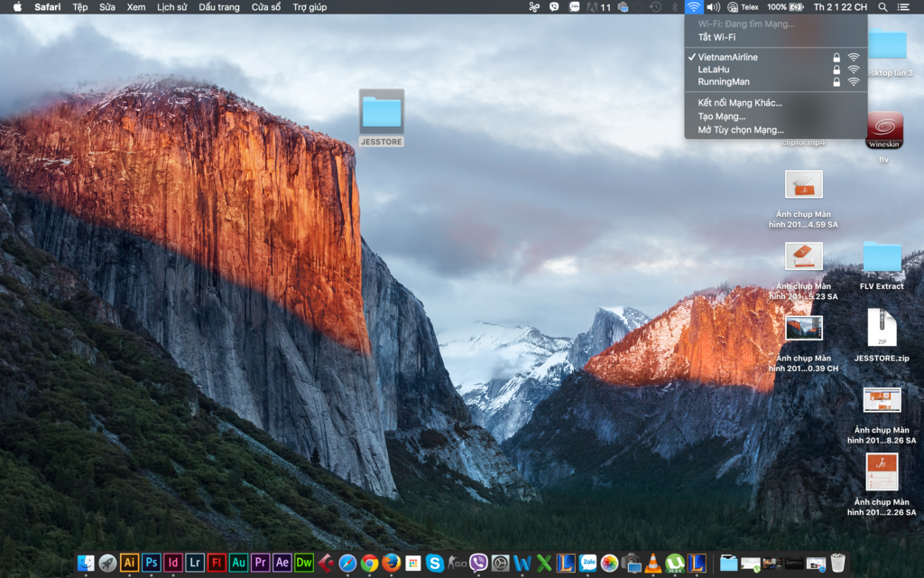Launch Adobe Photoshop from the dock
924x578 pixels.
tap(152, 563)
